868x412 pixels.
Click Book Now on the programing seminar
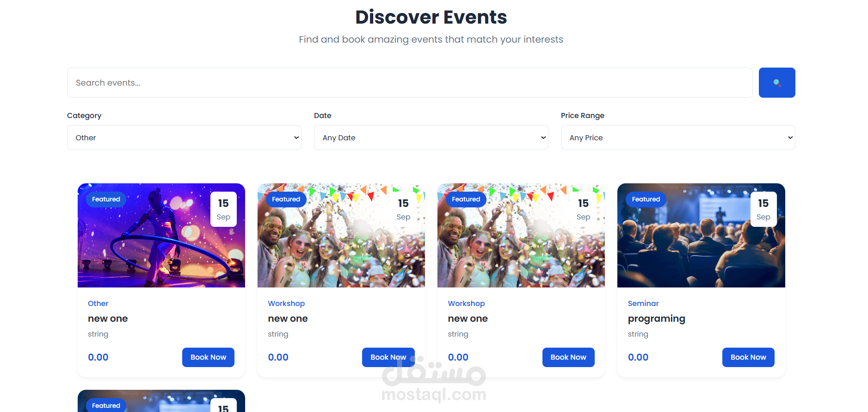click(x=748, y=357)
